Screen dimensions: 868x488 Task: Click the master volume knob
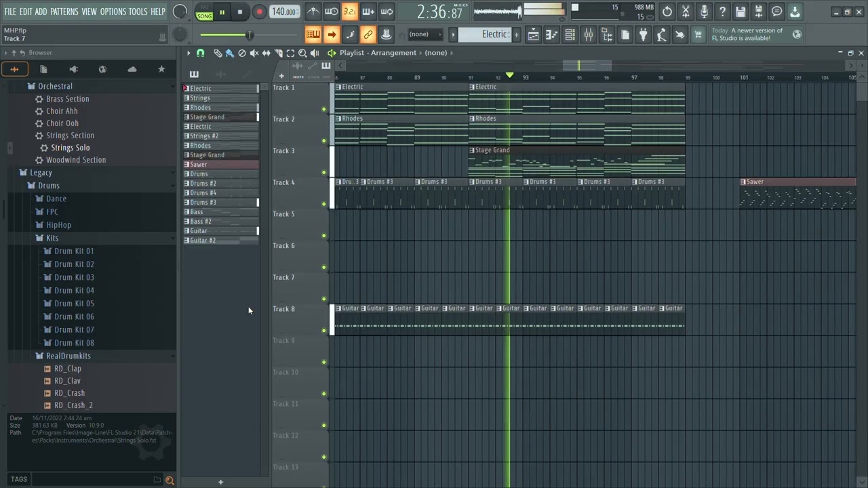pyautogui.click(x=180, y=12)
